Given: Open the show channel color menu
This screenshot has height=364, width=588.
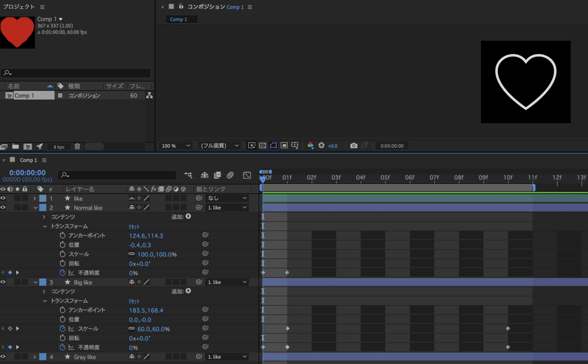Looking at the screenshot, I should pos(310,146).
